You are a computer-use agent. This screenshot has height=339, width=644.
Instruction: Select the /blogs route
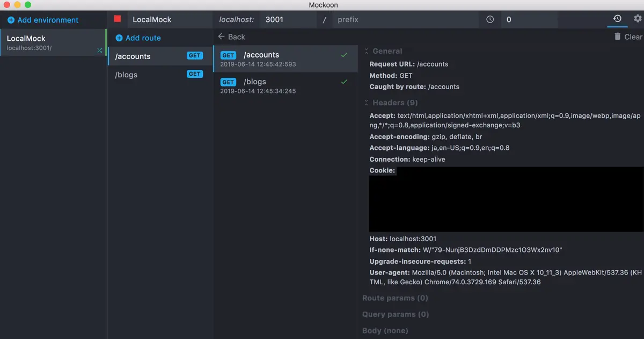coord(160,74)
